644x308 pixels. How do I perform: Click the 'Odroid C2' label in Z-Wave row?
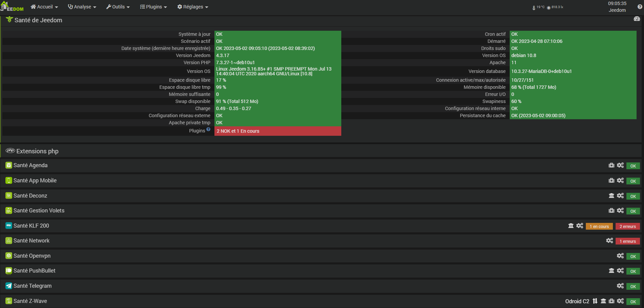(x=577, y=301)
